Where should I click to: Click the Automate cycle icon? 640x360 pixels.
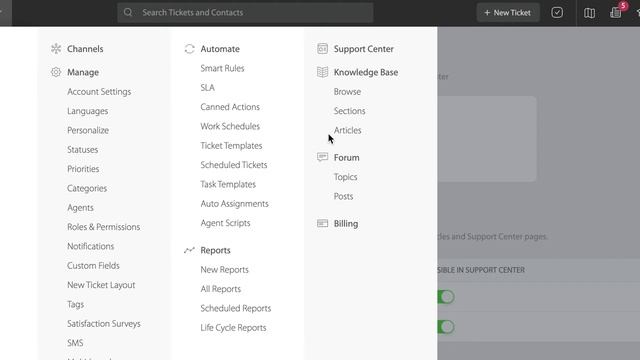[x=189, y=49]
